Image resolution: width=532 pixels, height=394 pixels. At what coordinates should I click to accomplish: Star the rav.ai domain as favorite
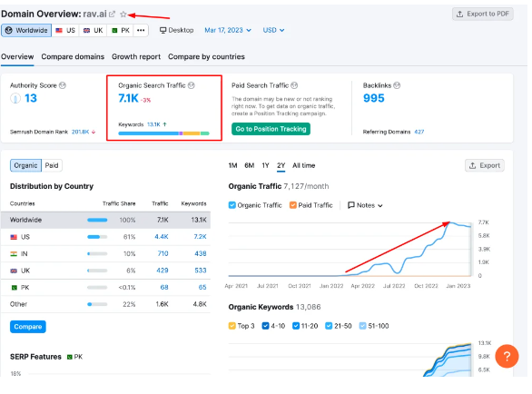[x=123, y=15]
